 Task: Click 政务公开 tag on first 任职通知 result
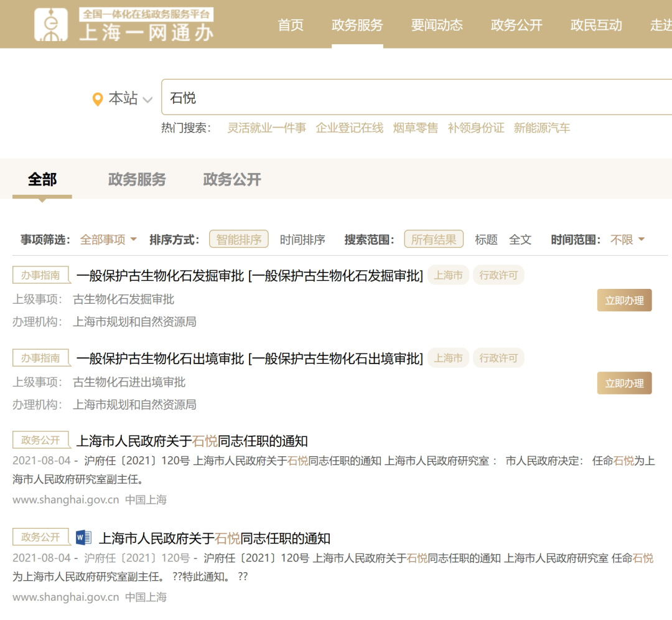[40, 440]
